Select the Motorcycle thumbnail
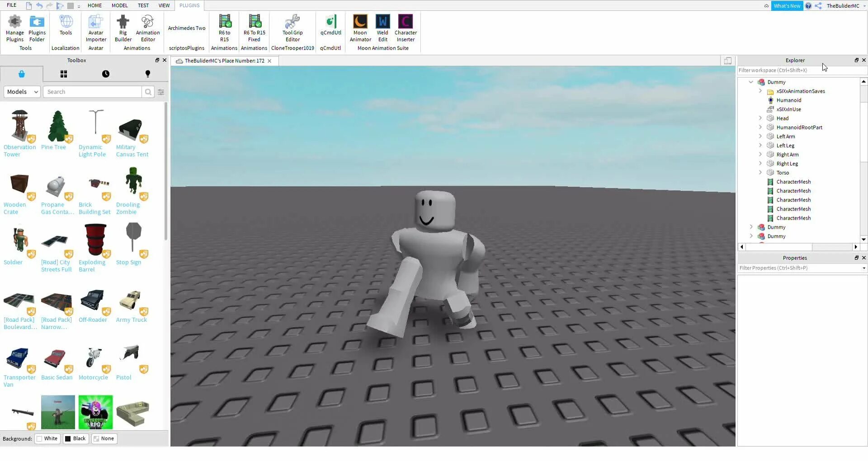This screenshot has width=868, height=461. coord(95,357)
